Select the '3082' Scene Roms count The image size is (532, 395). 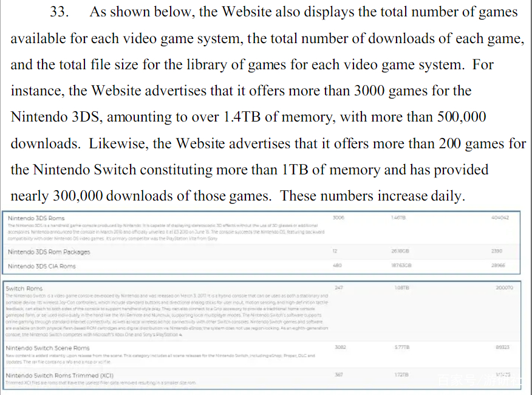(340, 347)
